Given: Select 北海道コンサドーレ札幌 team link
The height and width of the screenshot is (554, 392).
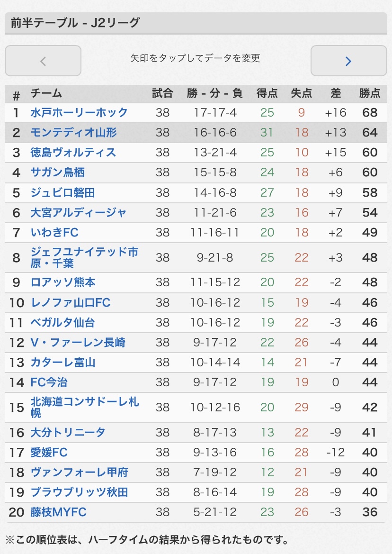Looking at the screenshot, I should (x=84, y=407).
